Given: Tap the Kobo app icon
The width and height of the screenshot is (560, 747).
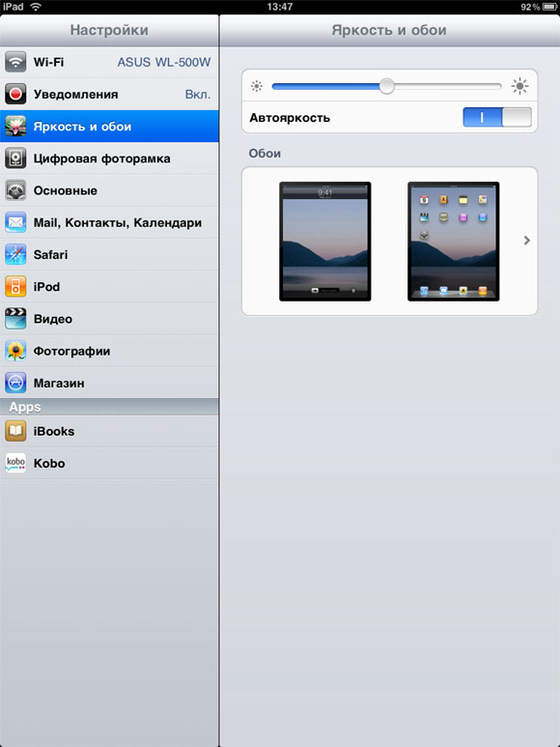Looking at the screenshot, I should [x=15, y=463].
